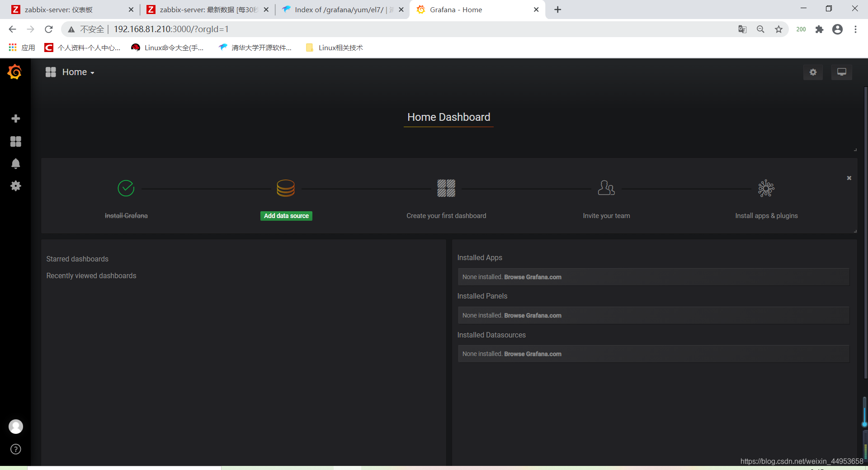
Task: Click the Invite your team users icon
Action: [x=606, y=188]
